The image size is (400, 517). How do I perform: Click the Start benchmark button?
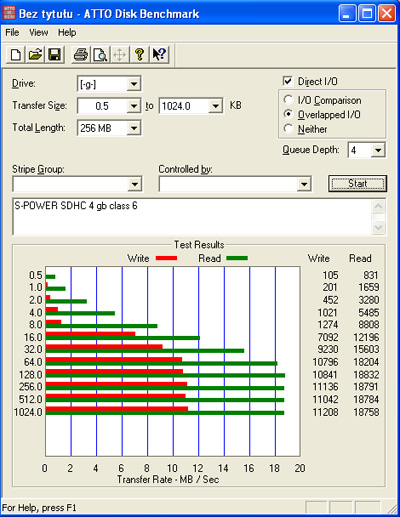click(357, 184)
